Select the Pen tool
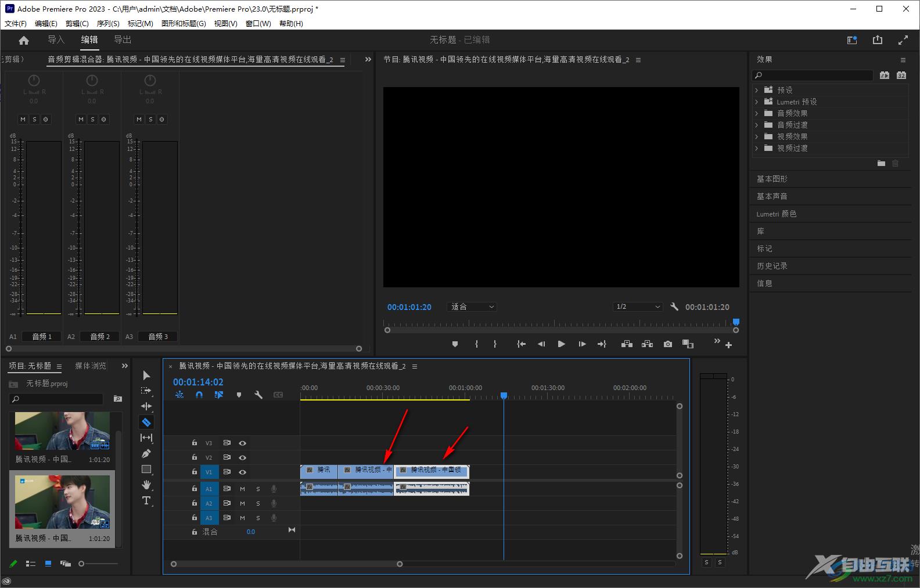 click(x=146, y=453)
